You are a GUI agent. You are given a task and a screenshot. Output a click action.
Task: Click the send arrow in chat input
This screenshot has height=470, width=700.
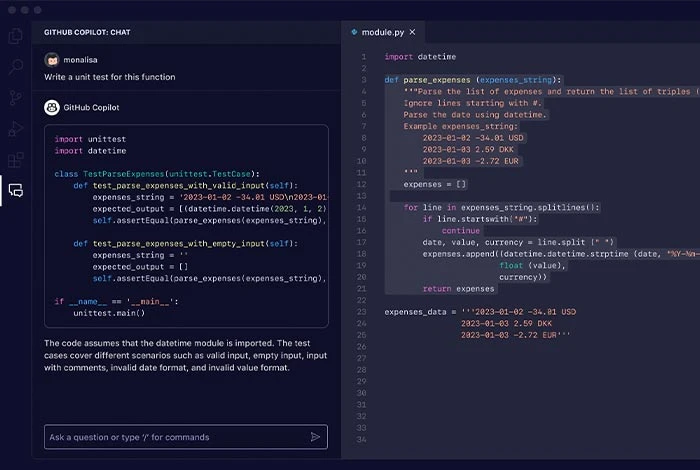pos(315,437)
